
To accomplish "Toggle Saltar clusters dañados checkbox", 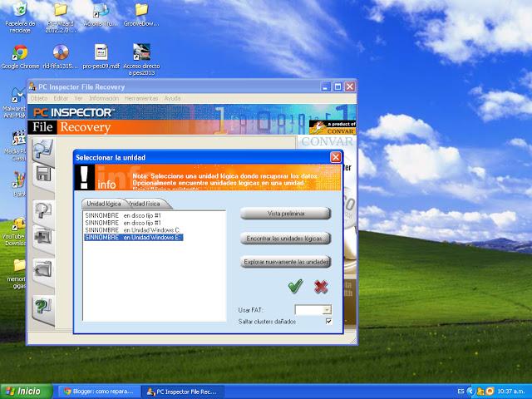I will click(328, 321).
